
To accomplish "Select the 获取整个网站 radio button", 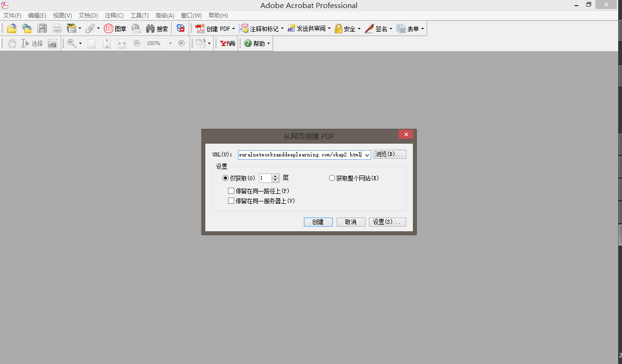I will click(332, 178).
